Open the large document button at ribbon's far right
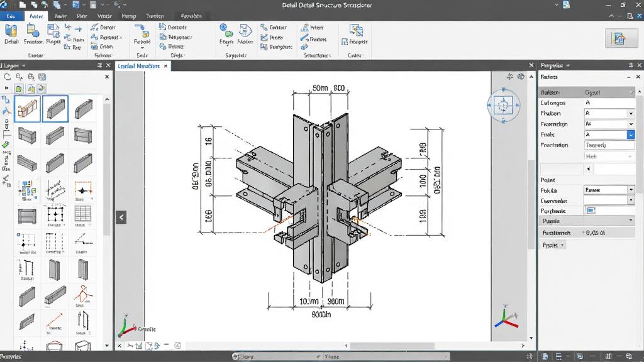Screen dimensions: 644x362 pos(621,38)
